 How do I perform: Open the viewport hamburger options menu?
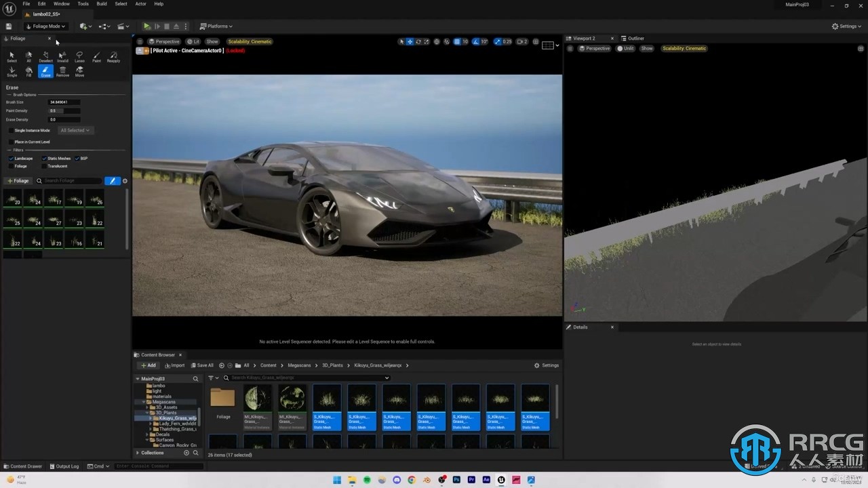click(x=140, y=41)
